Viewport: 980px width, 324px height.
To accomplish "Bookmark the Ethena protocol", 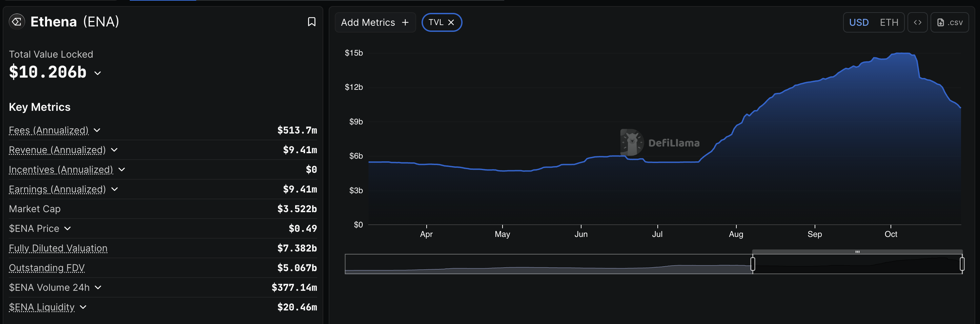I will coord(311,22).
